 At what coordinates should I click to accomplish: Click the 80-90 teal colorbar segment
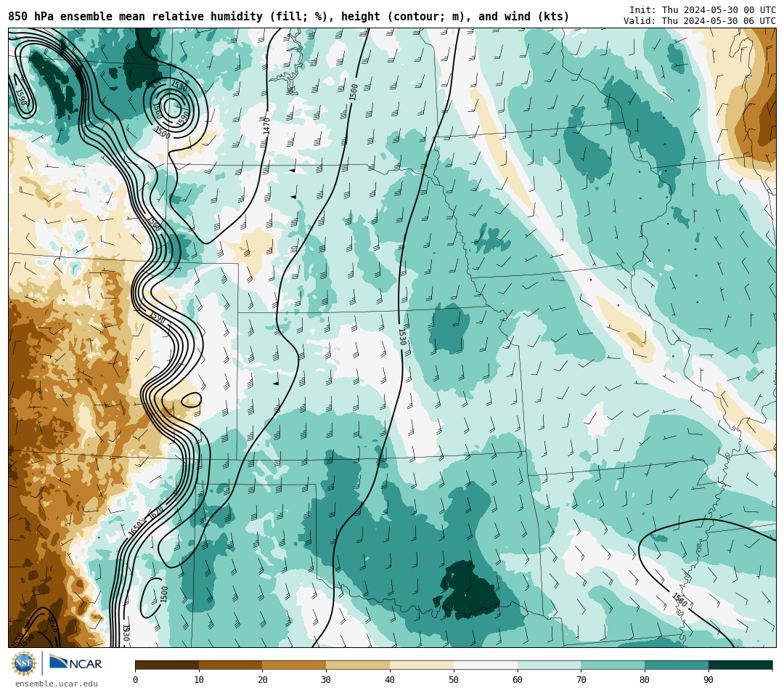pyautogui.click(x=677, y=665)
